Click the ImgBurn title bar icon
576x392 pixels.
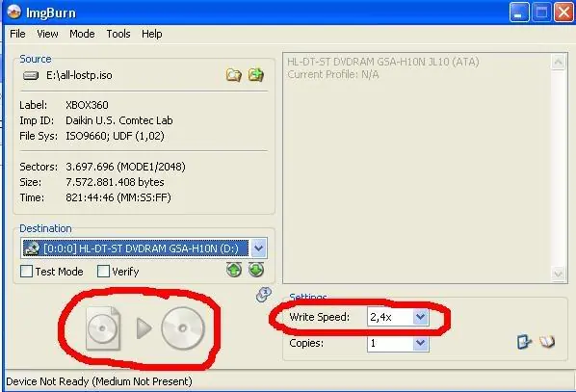[x=13, y=13]
